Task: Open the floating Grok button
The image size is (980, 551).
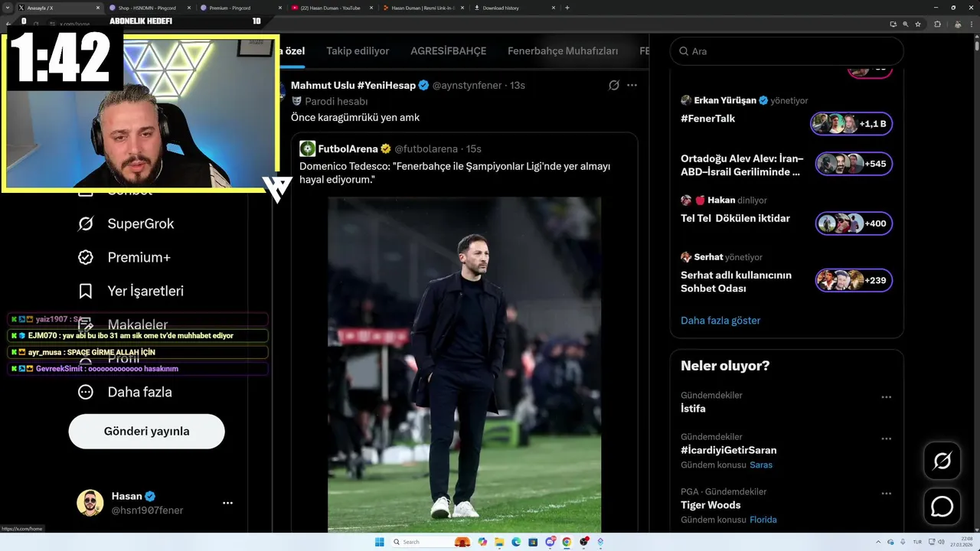Action: [x=942, y=461]
